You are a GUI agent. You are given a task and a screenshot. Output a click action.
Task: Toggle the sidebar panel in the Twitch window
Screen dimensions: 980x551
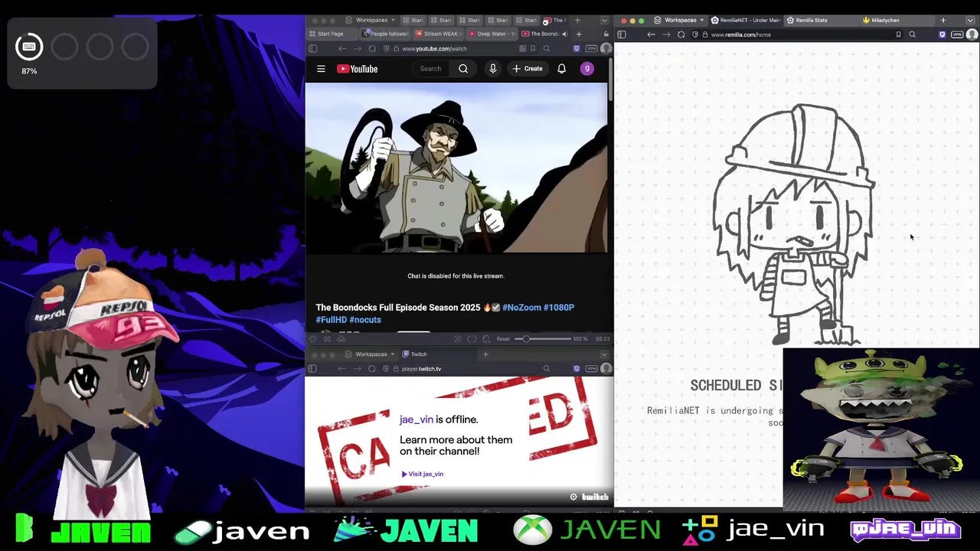click(x=312, y=369)
